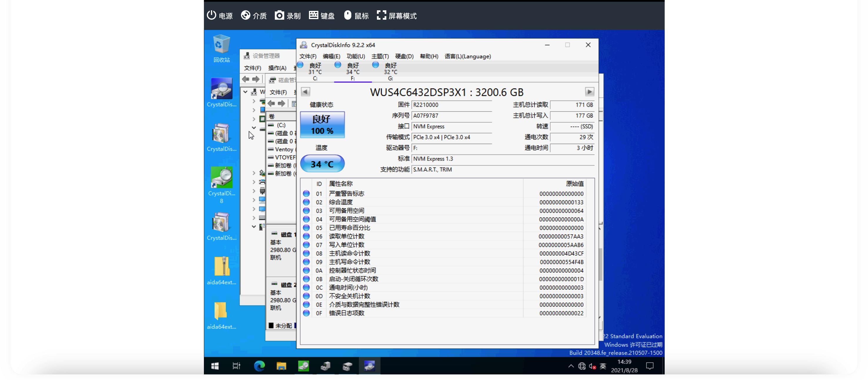868x380 pixels.
Task: Open the notification center icon
Action: pyautogui.click(x=650, y=366)
